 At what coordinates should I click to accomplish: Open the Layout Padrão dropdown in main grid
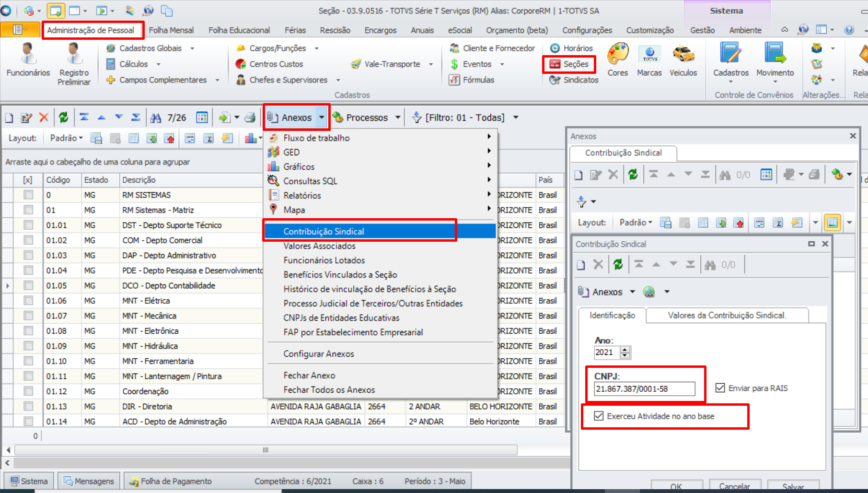click(x=67, y=138)
